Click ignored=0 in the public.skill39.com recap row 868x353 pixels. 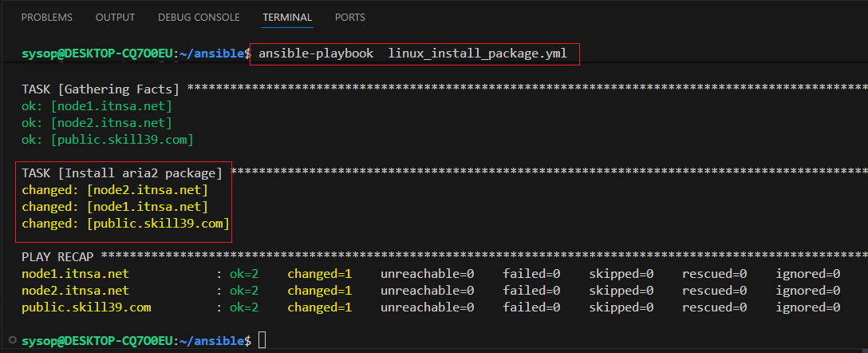tap(808, 307)
